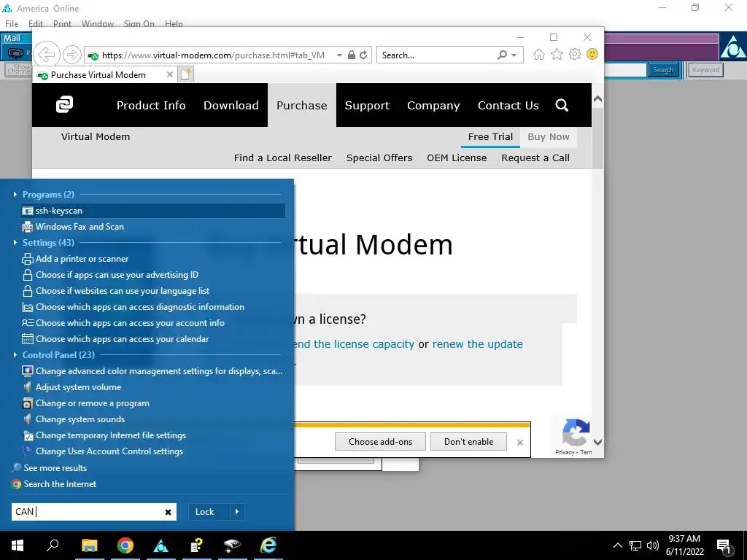
Task: Open taskbar Search magnifier
Action: [x=53, y=545]
